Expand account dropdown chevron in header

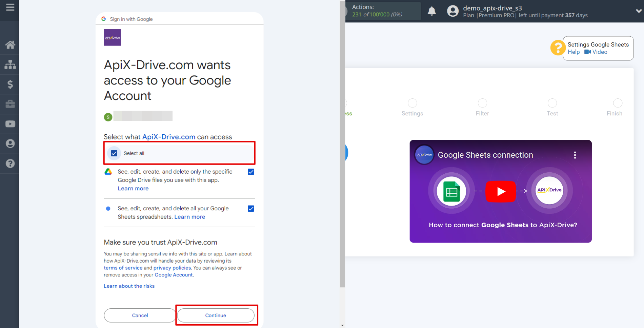639,11
